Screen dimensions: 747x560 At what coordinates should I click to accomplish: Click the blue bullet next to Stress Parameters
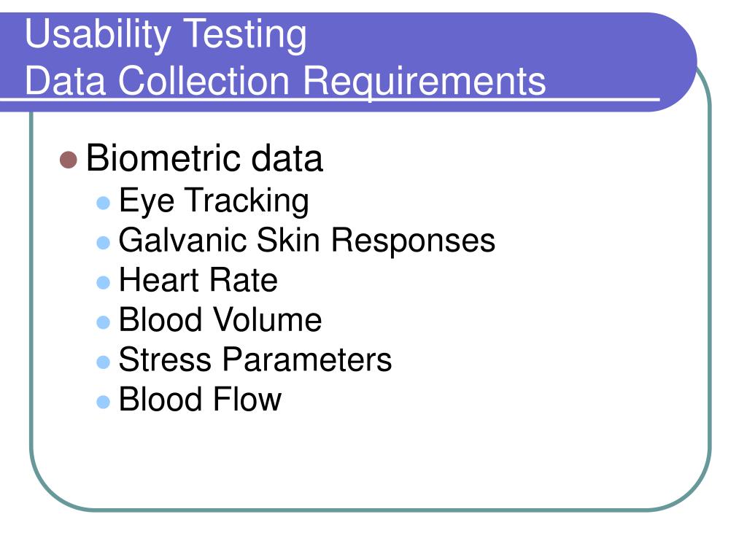(x=104, y=362)
